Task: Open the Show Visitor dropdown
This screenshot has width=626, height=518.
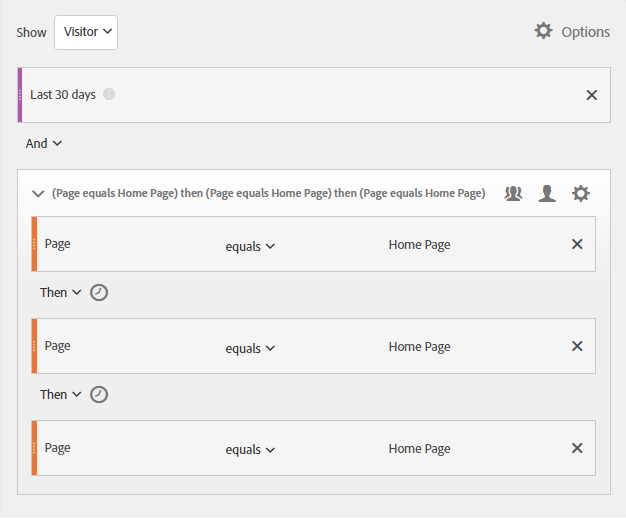Action: point(86,32)
